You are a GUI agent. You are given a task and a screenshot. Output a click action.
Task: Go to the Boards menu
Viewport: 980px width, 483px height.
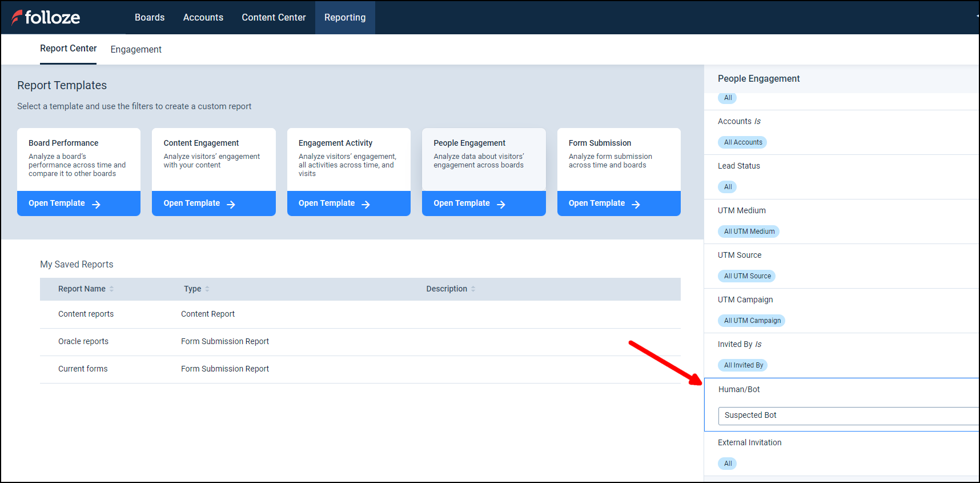tap(150, 18)
